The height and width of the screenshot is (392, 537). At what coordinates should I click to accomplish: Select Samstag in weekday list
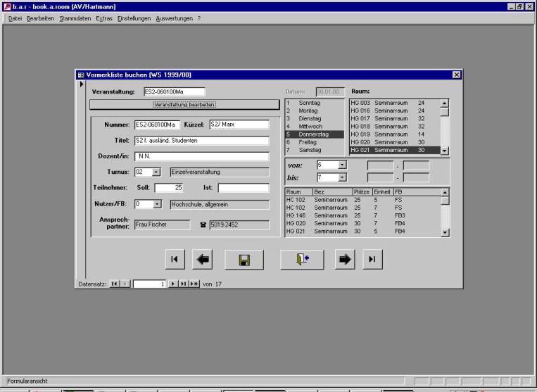pyautogui.click(x=314, y=150)
